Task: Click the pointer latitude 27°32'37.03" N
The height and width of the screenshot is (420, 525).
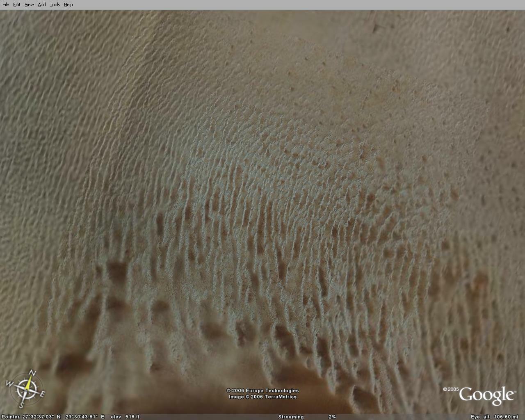Action: (41, 417)
